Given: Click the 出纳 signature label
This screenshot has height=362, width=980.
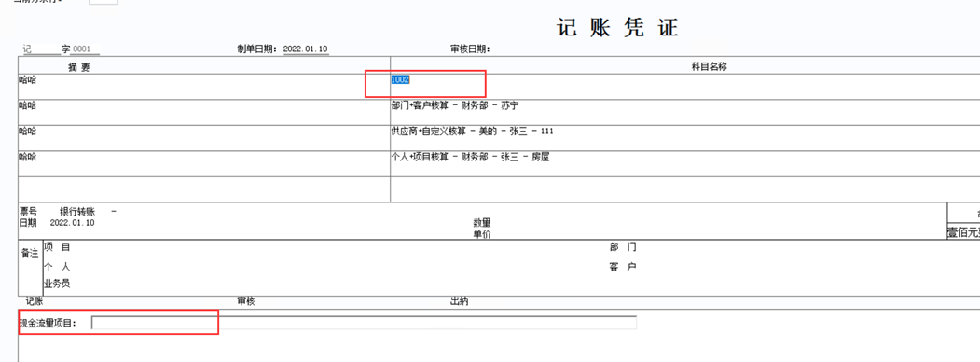Looking at the screenshot, I should [x=460, y=301].
